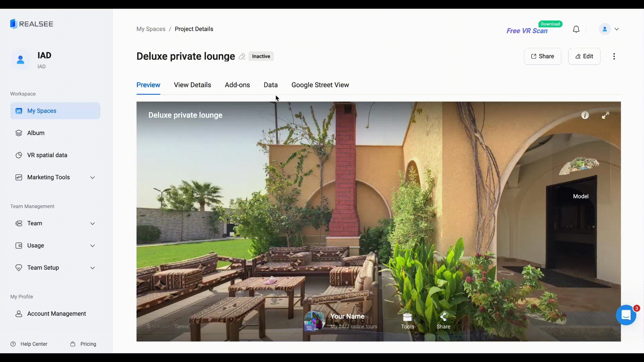This screenshot has width=644, height=362.
Task: Open the three-dot more options menu
Action: click(x=614, y=56)
